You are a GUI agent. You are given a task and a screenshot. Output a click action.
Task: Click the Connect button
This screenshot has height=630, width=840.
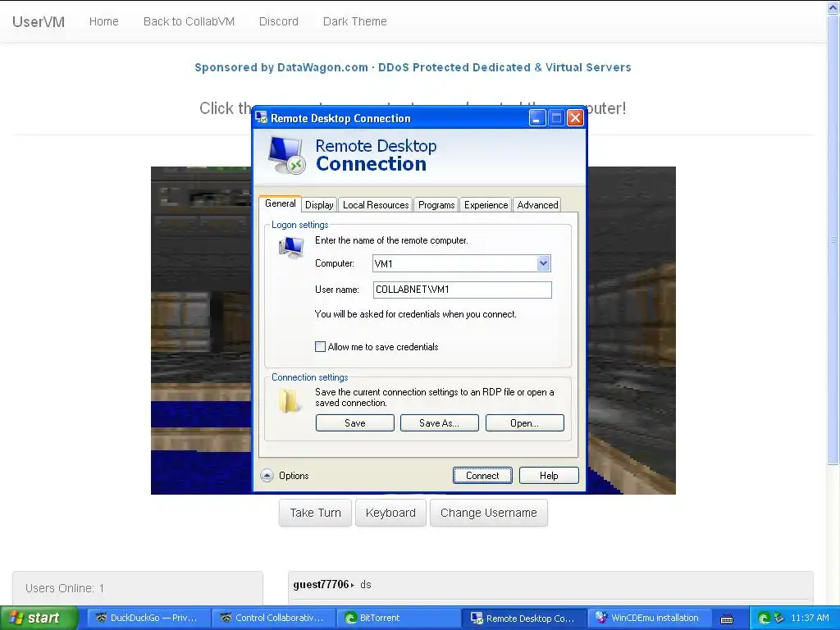tap(482, 475)
